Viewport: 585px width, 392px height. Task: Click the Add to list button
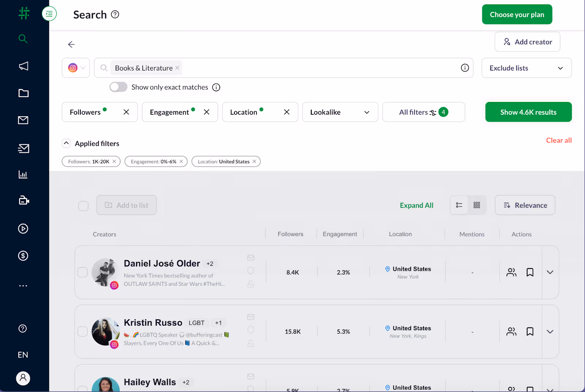click(127, 205)
